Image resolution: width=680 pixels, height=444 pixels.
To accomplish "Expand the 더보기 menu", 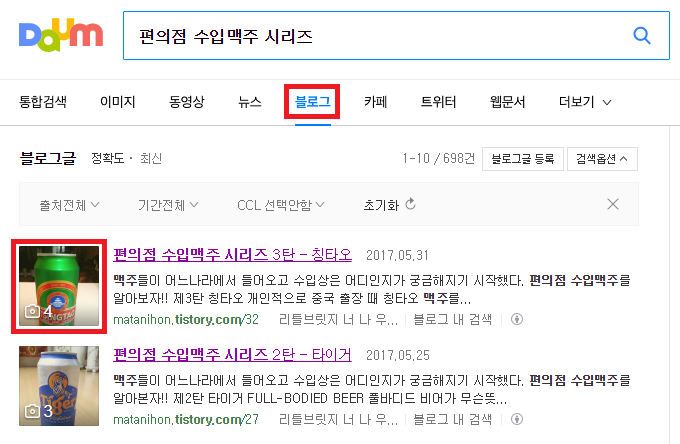I will coord(585,102).
